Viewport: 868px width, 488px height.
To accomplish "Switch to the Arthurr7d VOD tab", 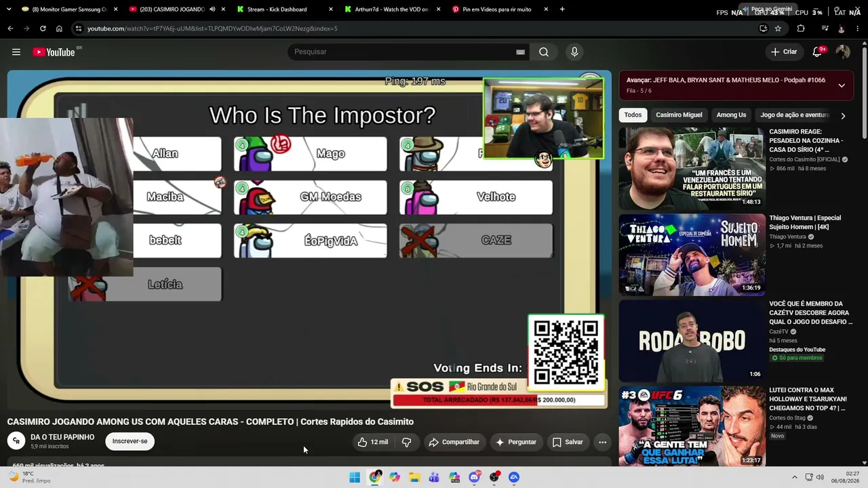I will 393,9.
